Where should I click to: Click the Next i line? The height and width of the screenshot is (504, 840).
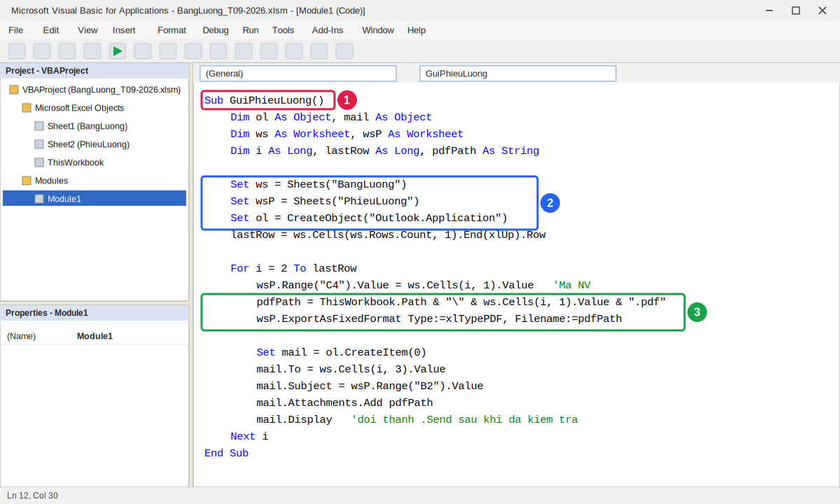click(249, 437)
